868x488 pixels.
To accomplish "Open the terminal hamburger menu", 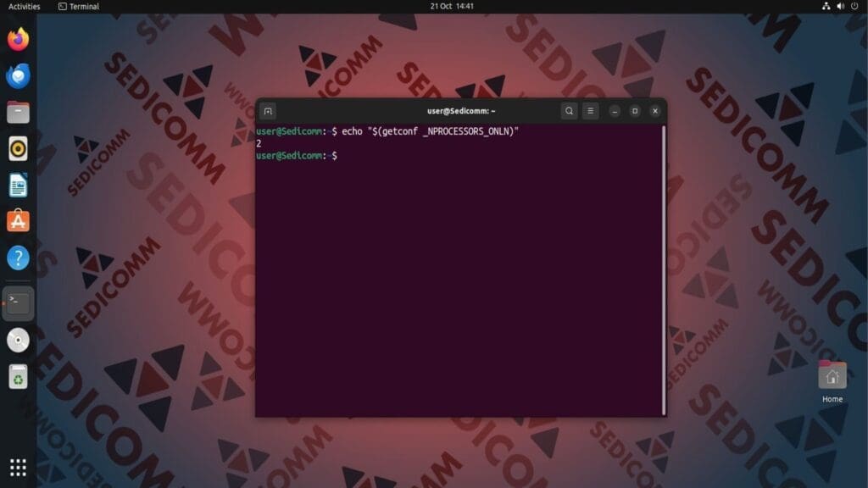I will click(590, 111).
